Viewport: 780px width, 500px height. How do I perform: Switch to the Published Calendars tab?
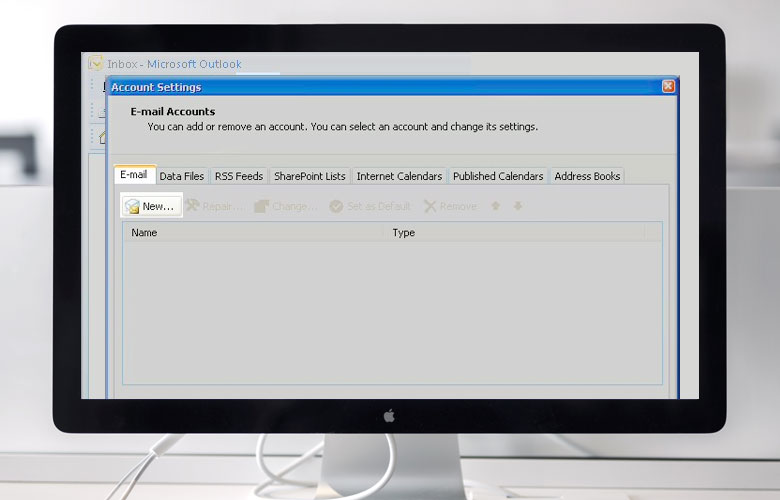pos(497,176)
